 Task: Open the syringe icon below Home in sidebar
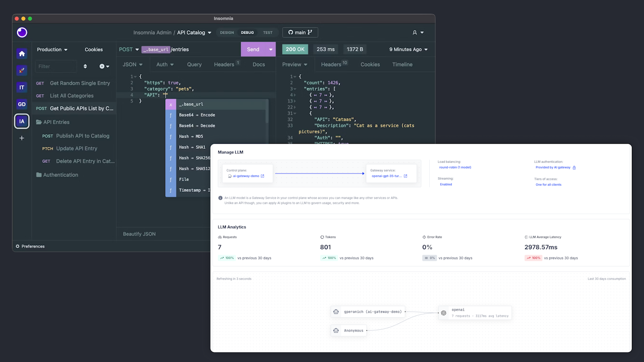(x=21, y=70)
